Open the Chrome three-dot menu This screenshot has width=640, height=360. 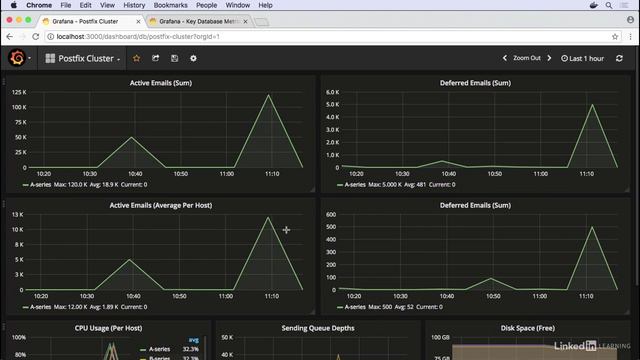(631, 37)
